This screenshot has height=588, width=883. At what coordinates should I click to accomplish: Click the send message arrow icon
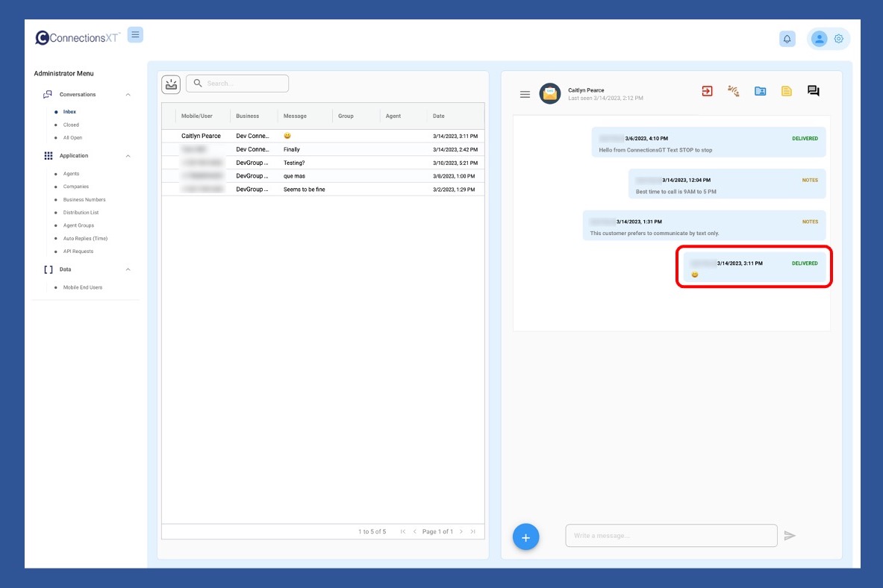[x=790, y=536]
